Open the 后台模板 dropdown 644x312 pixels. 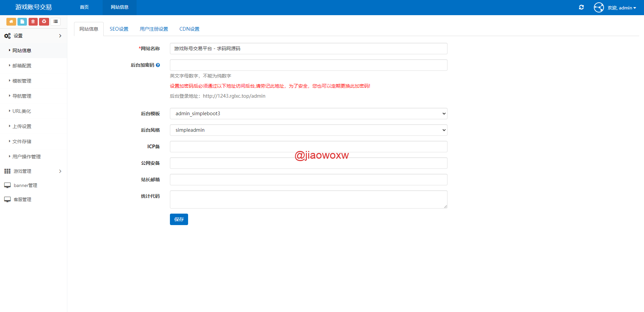[309, 114]
